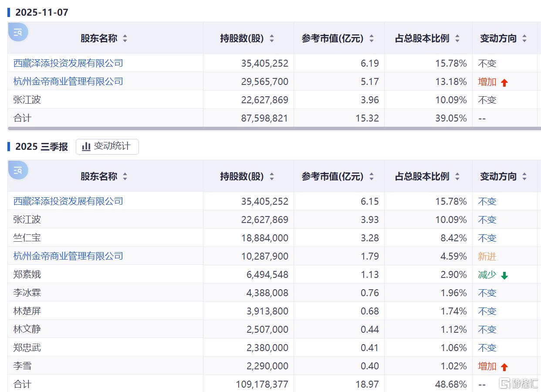This screenshot has width=541, height=392.
Task: Click horizontal scrollbar under 2025-11-07 table
Action: (x=274, y=128)
